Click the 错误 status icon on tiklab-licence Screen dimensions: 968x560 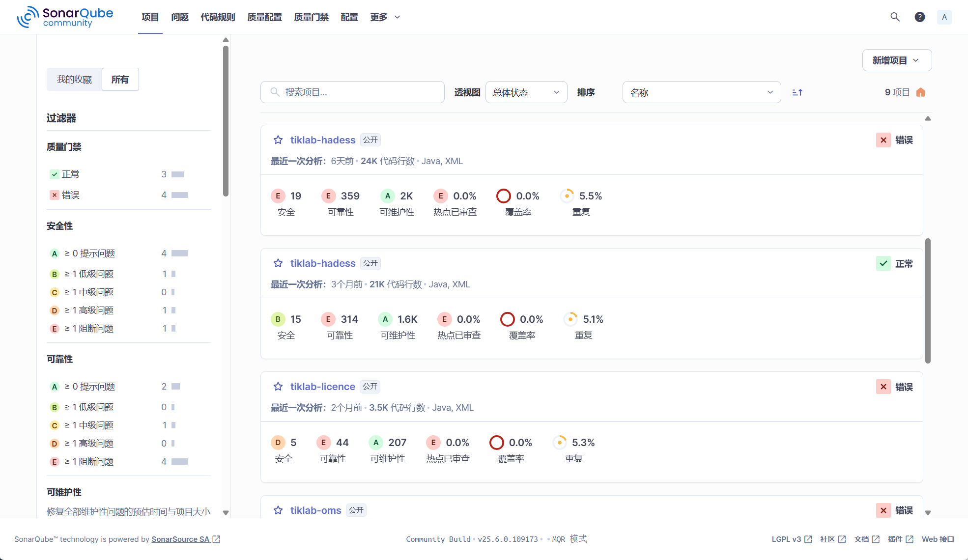883,387
